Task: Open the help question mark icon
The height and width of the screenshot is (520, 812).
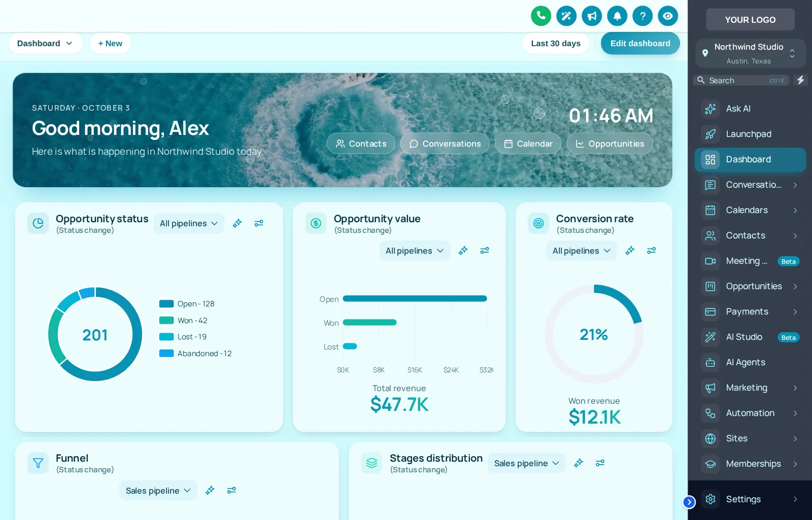Action: (x=642, y=16)
